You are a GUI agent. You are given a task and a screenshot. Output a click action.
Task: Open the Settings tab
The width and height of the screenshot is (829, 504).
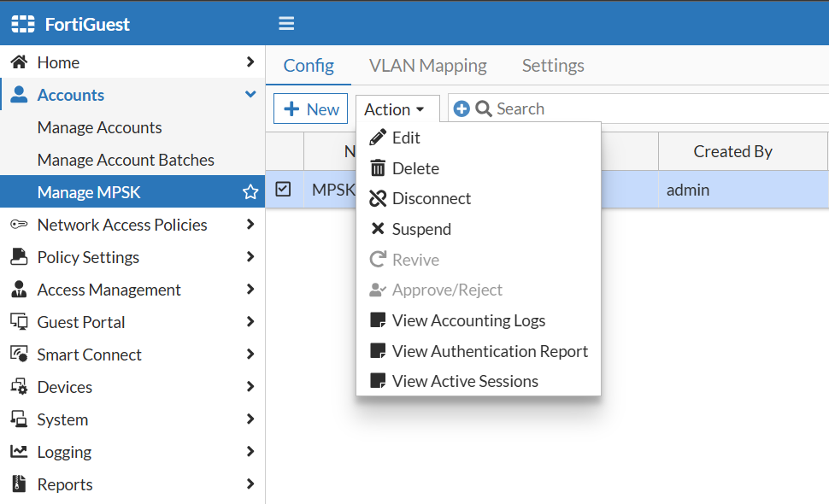click(553, 66)
